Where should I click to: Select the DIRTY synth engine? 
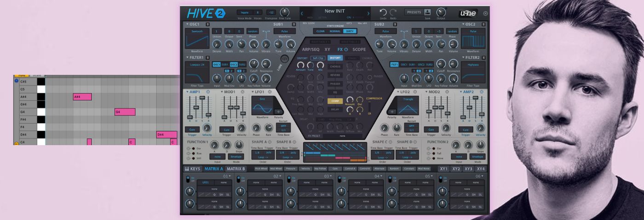[350, 31]
